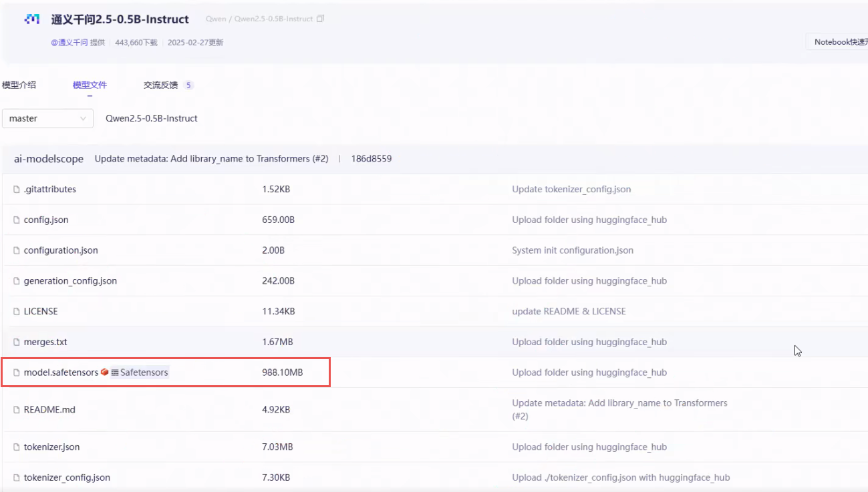
Task: Click the 443,660下载 download count
Action: pos(136,43)
